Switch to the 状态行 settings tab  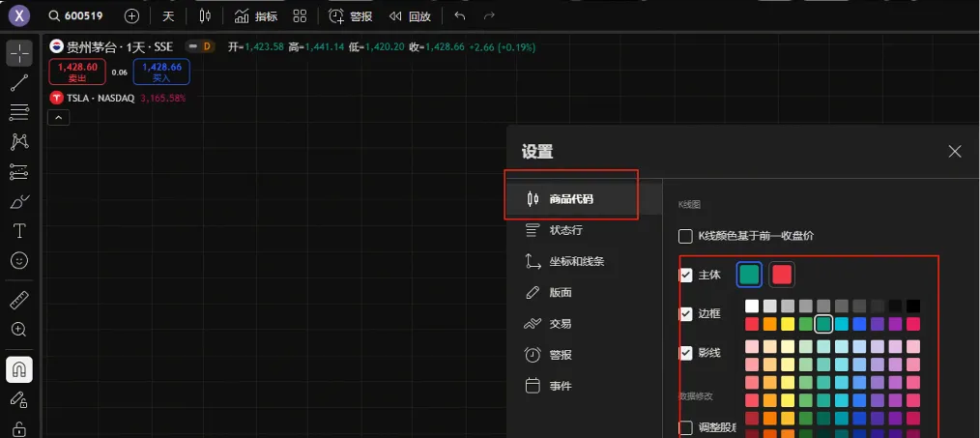(x=565, y=230)
